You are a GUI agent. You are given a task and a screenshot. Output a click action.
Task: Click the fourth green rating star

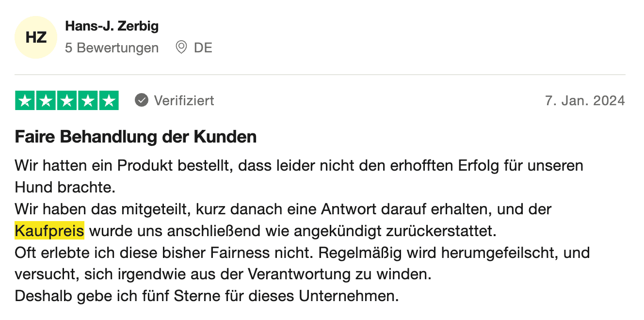(88, 100)
